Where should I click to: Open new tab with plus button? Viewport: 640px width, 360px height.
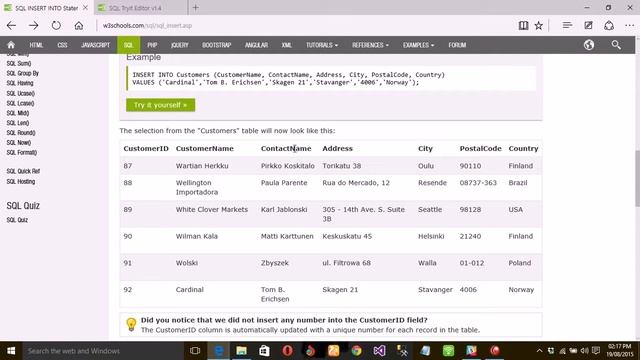click(x=196, y=7)
